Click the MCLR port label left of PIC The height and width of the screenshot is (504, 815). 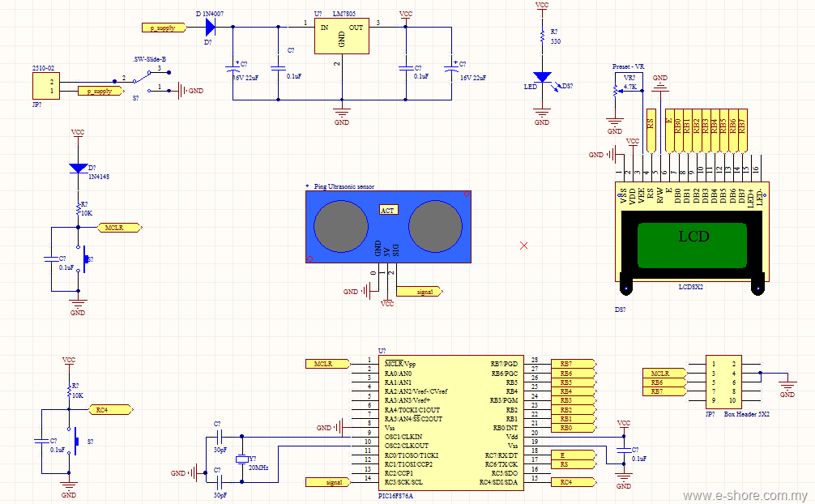327,364
